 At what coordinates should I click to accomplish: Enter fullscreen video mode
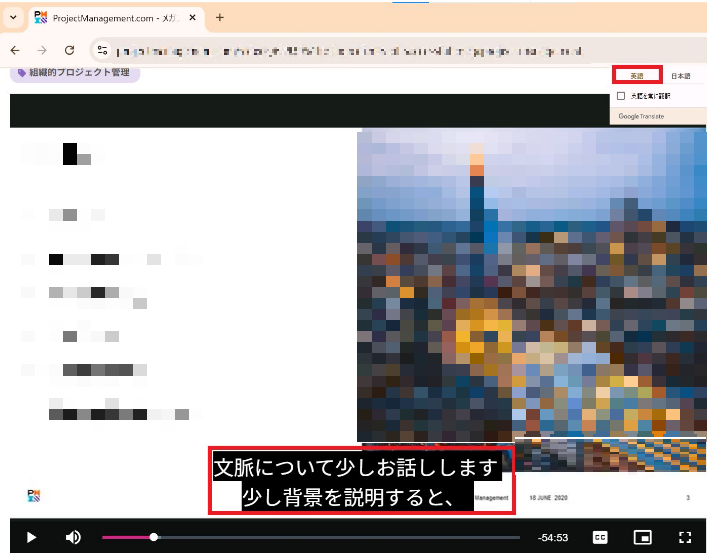click(685, 537)
